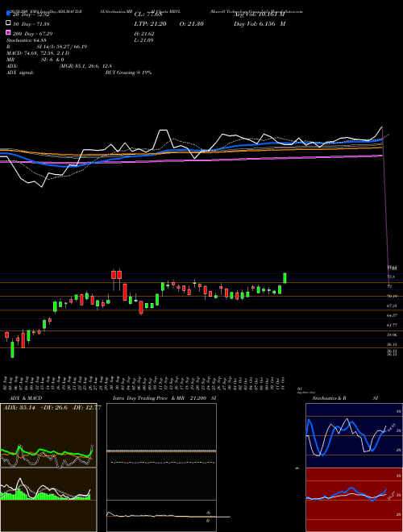Click the 'BUY Growing @ 19%' signal text

(128, 73)
